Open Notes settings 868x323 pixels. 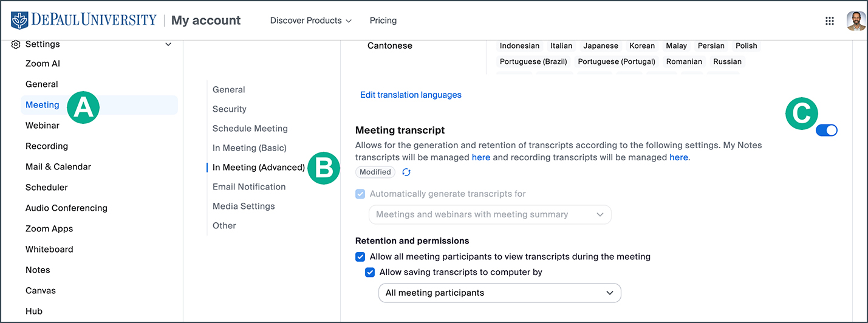(38, 270)
